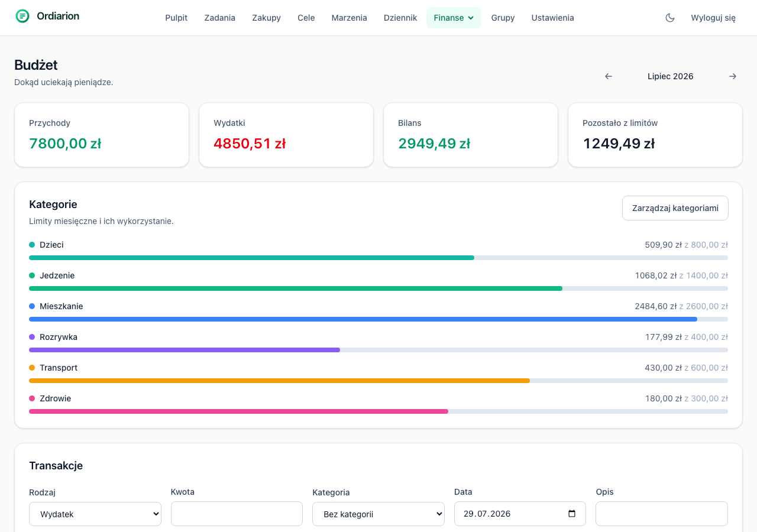Screen dimensions: 757x532
Task: Switch to Dziennik
Action: click(x=400, y=18)
